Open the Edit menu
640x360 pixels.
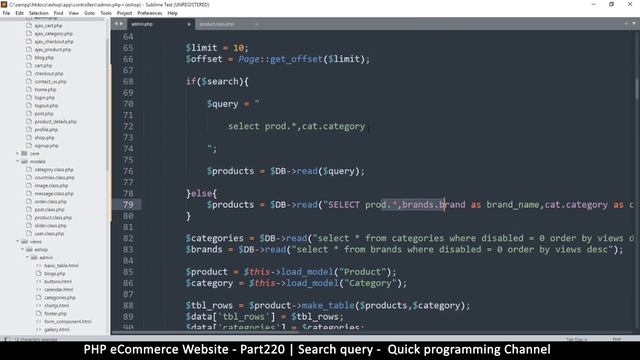point(19,13)
